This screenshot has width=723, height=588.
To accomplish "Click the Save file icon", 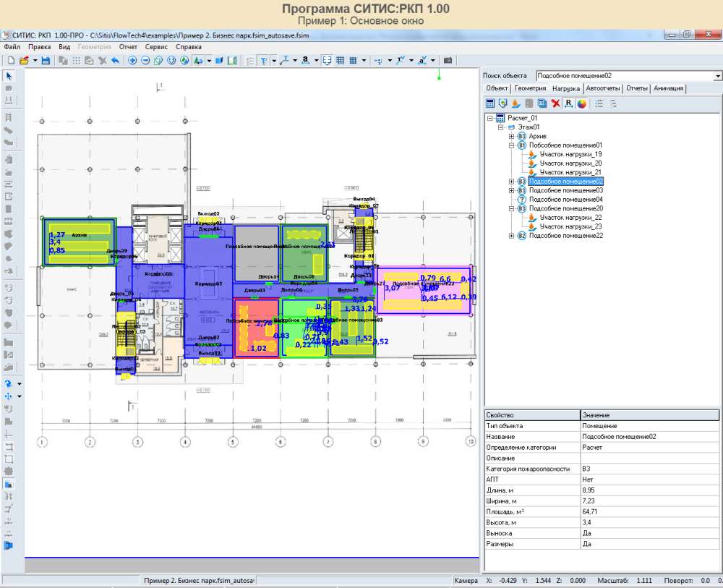I will click(46, 61).
